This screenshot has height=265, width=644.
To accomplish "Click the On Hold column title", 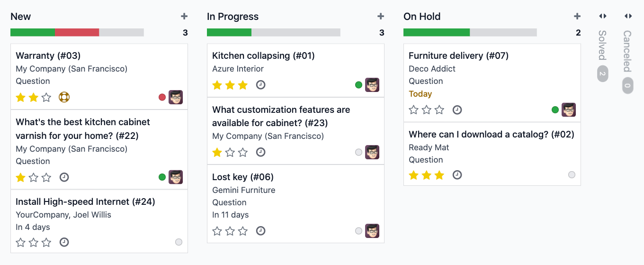I will click(422, 17).
